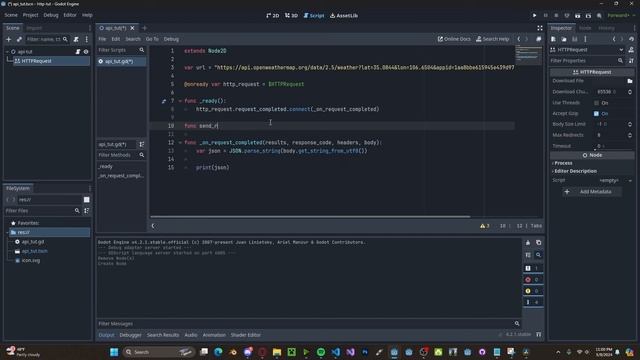Create a new resource from the Inspector toolbar

pos(553,39)
